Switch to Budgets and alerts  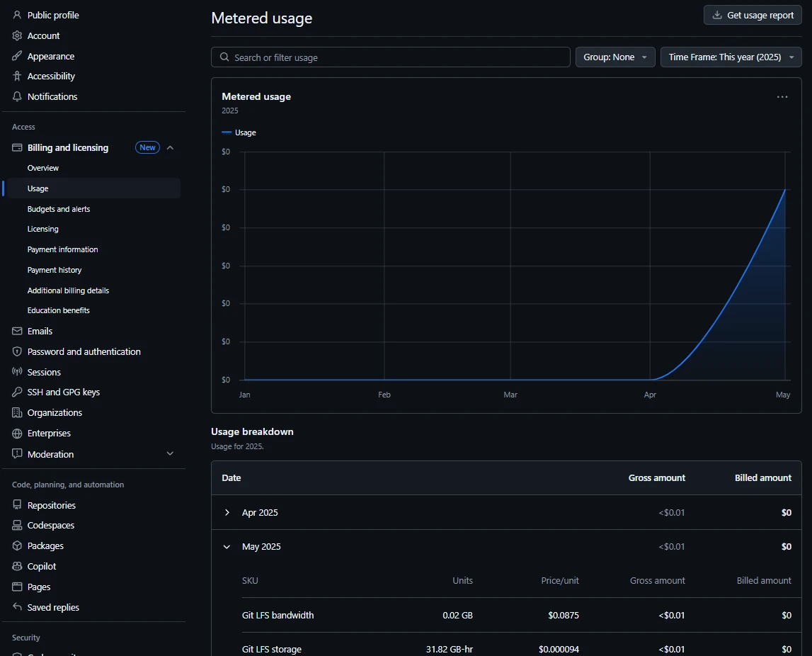pyautogui.click(x=59, y=208)
